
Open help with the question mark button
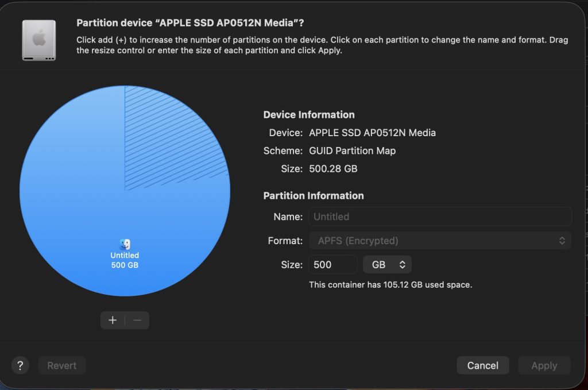point(20,365)
